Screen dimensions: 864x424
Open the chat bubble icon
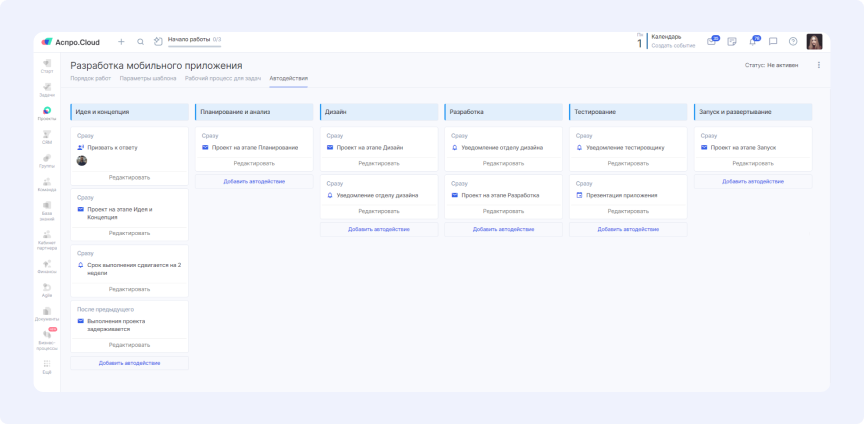tap(773, 42)
